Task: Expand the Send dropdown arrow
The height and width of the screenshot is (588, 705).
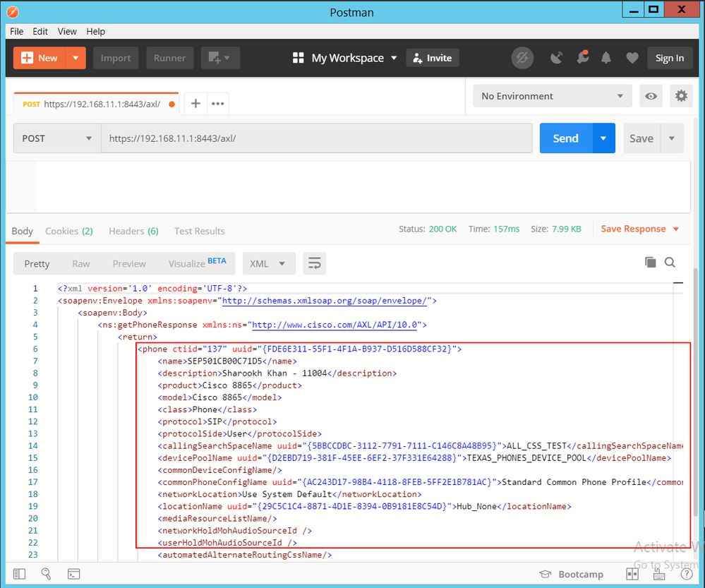Action: [x=603, y=138]
